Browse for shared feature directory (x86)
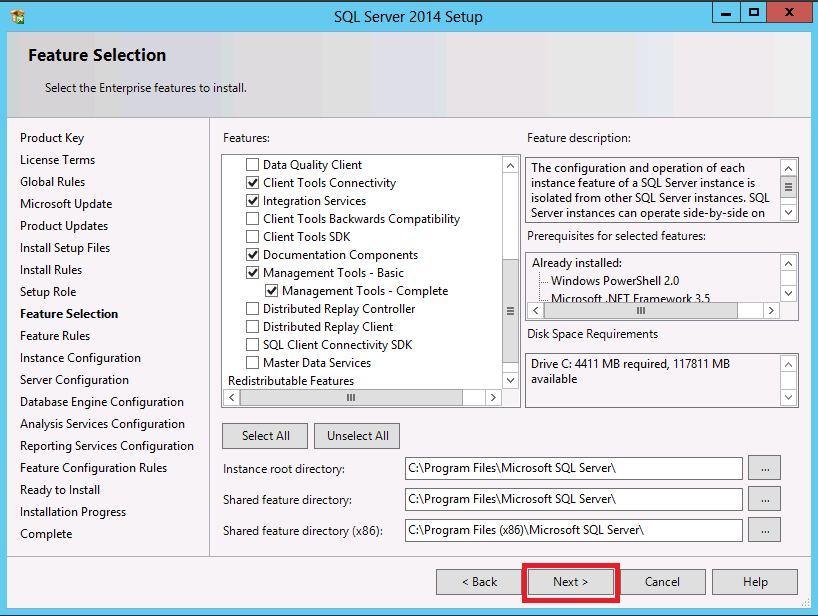 tap(765, 530)
